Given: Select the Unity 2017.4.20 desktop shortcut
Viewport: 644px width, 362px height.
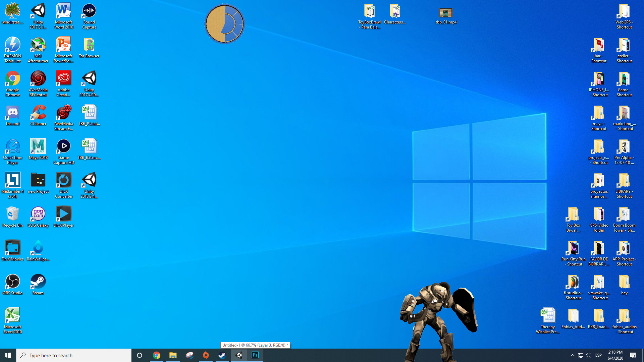Looking at the screenshot, I should pyautogui.click(x=89, y=83).
